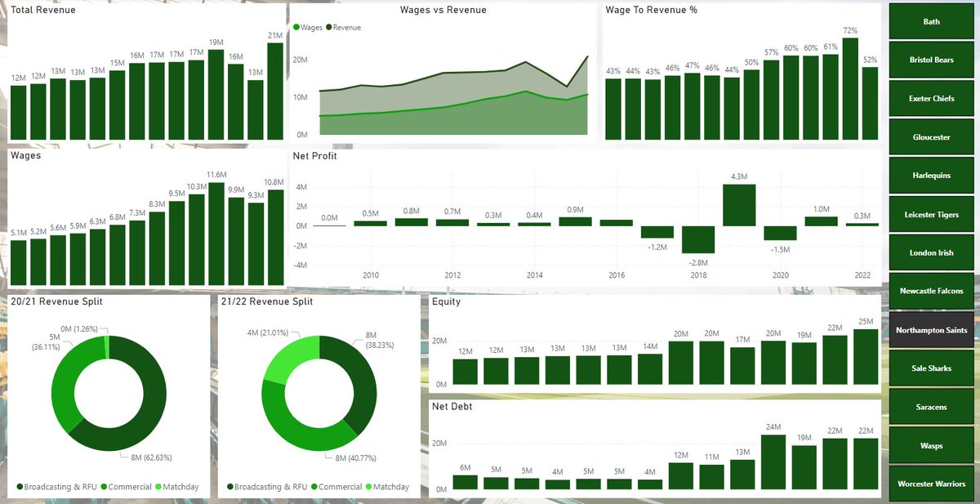Screen dimensions: 980x504
Task: Choose Newcastle Falcons team button
Action: click(x=932, y=292)
